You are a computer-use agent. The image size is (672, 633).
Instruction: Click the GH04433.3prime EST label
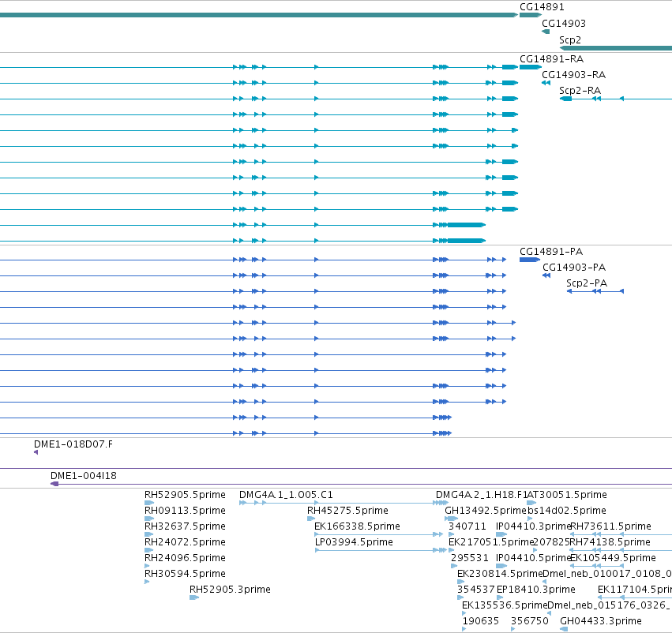point(600,621)
